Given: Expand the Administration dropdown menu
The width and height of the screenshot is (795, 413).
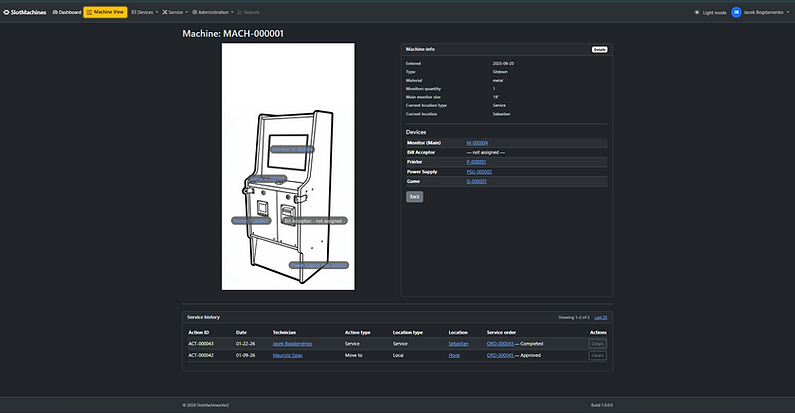Looking at the screenshot, I should (x=213, y=12).
